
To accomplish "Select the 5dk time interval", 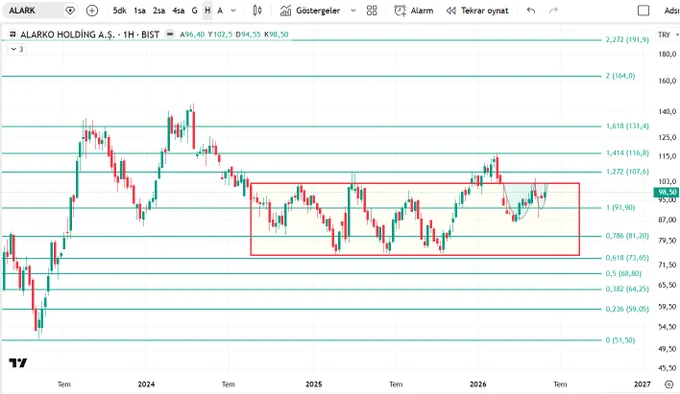I will point(119,10).
